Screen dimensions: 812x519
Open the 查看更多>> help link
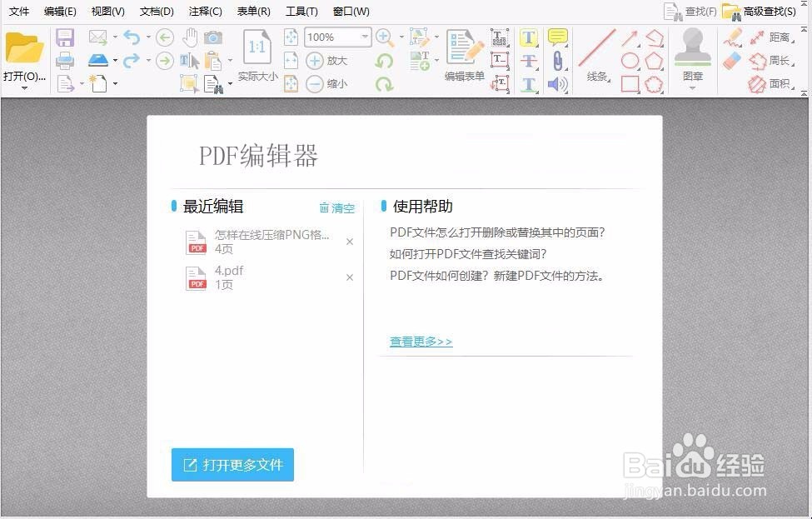click(420, 341)
